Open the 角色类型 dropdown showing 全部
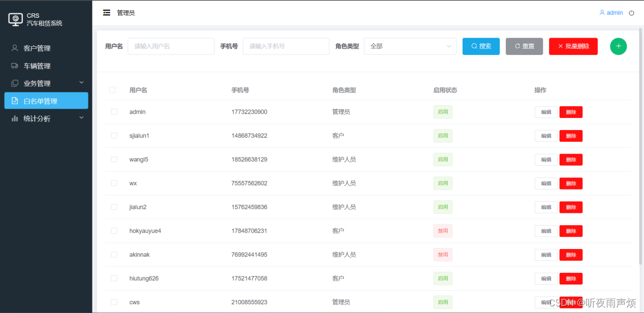644x313 pixels. [x=410, y=46]
